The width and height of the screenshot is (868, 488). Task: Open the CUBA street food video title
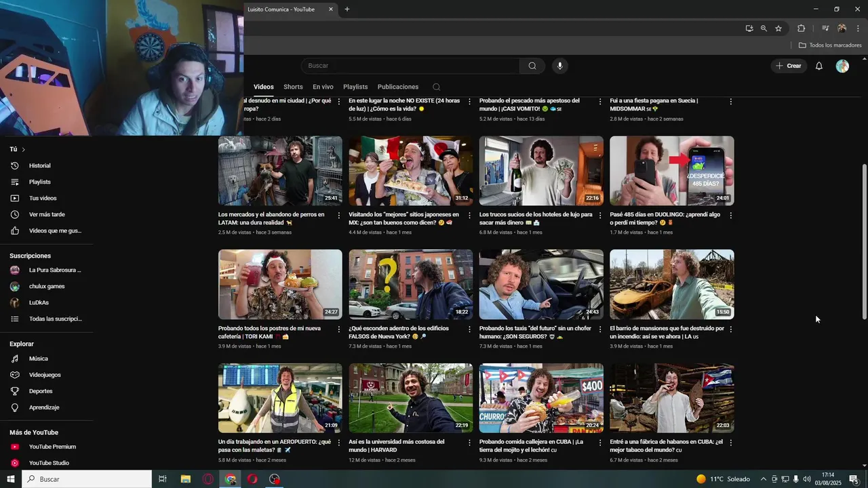click(531, 445)
